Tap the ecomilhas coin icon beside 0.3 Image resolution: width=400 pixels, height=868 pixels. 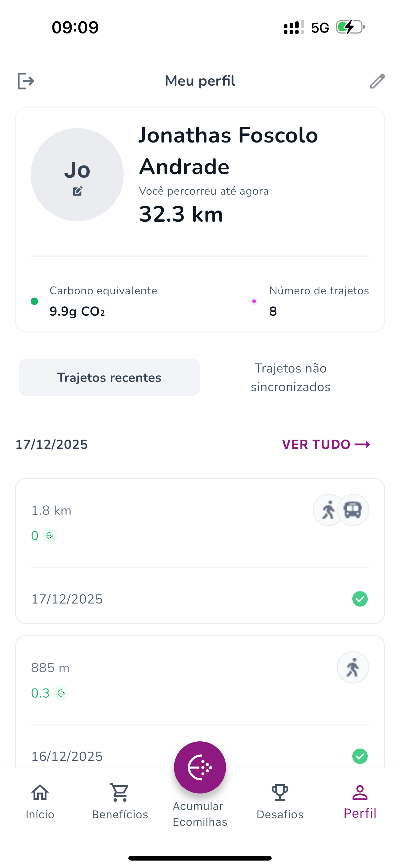point(61,693)
